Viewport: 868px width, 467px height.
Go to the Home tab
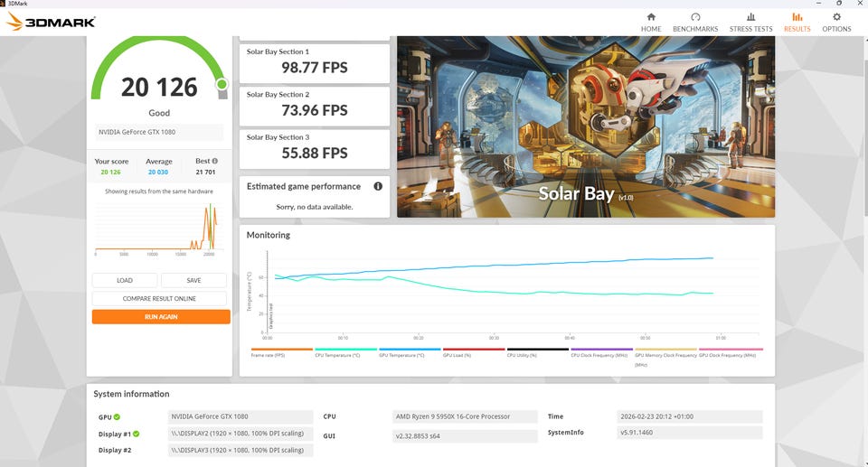pyautogui.click(x=651, y=23)
